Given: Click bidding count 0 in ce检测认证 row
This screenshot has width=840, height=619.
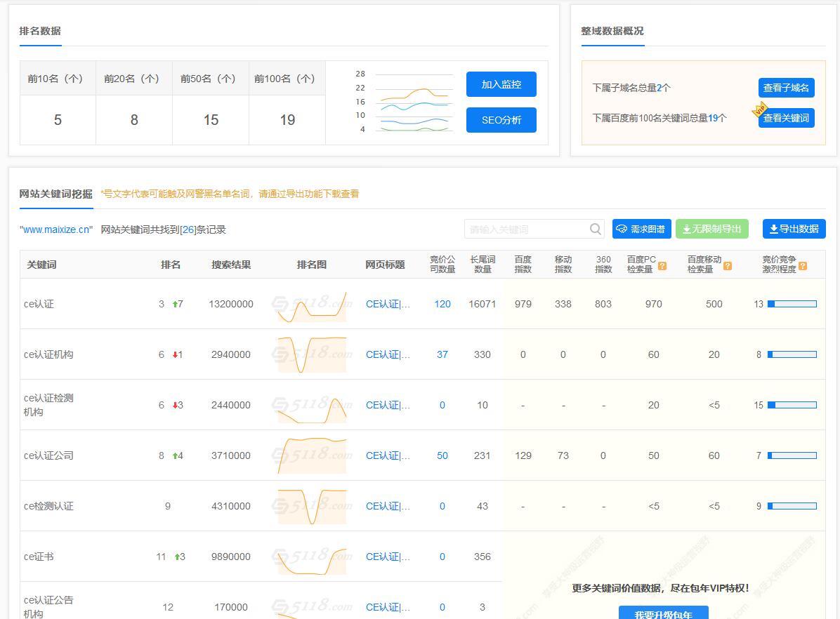Looking at the screenshot, I should (x=442, y=506).
